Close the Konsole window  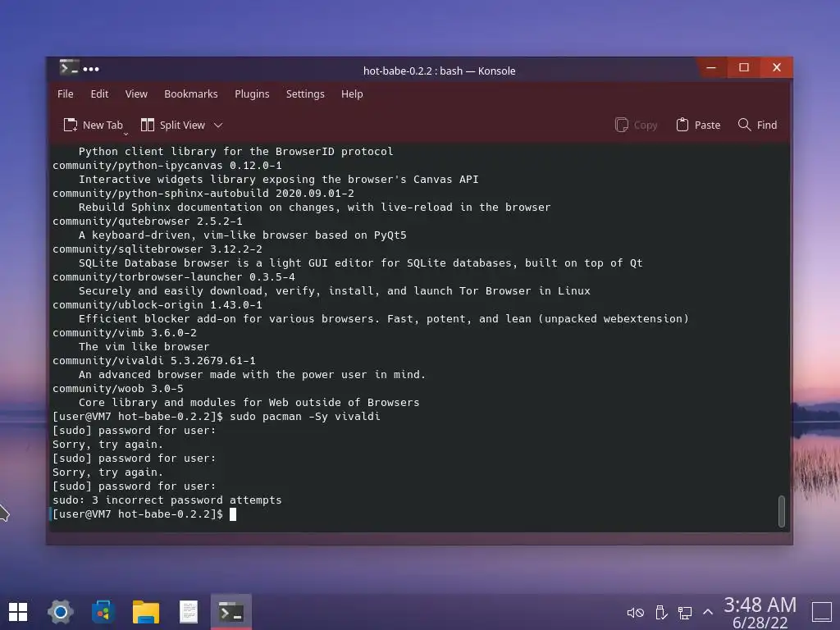tap(777, 67)
